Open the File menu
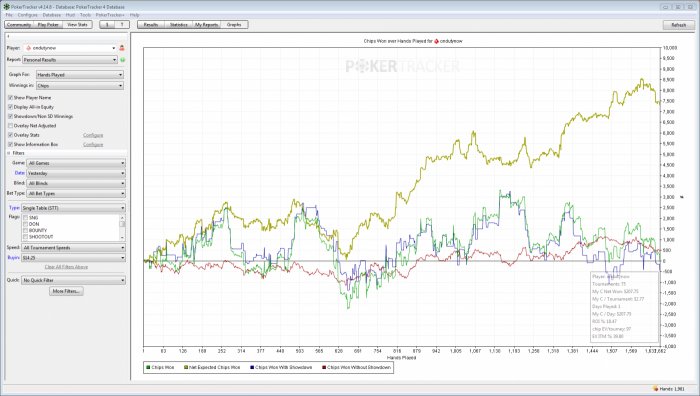Viewport: 700px width, 396px height. pos(9,15)
